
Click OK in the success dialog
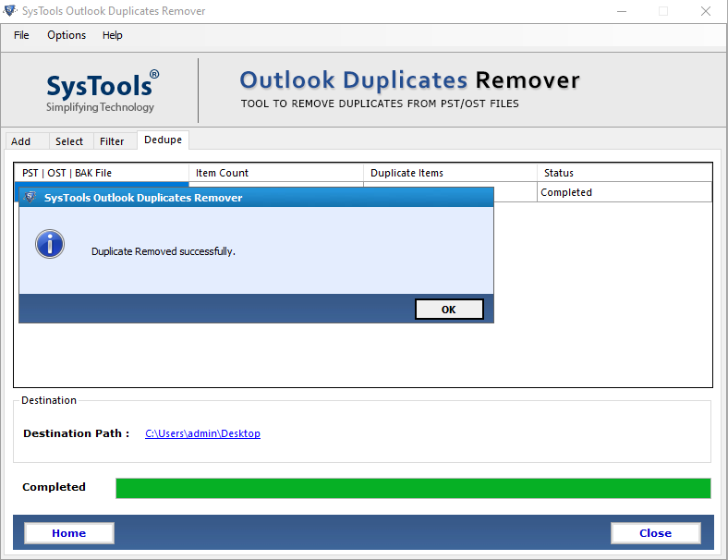[449, 310]
